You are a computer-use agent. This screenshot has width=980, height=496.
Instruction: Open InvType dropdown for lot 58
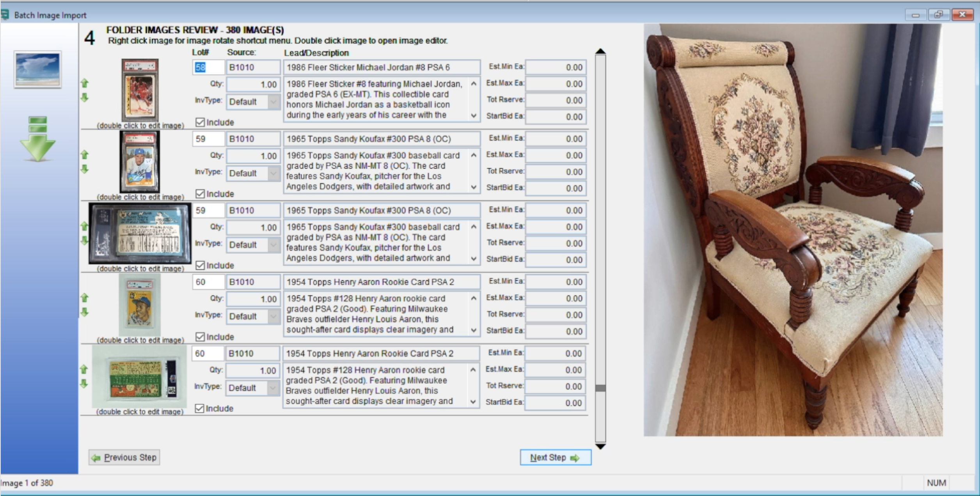click(x=273, y=102)
